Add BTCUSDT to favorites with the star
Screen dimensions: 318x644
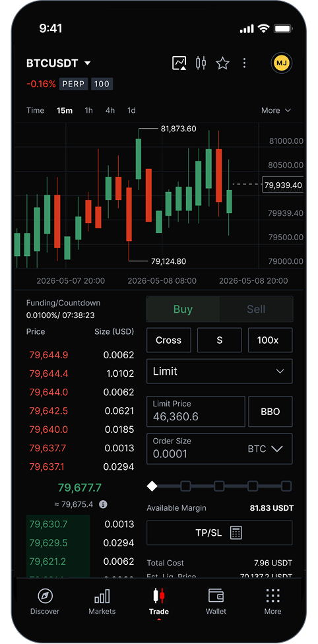(223, 63)
